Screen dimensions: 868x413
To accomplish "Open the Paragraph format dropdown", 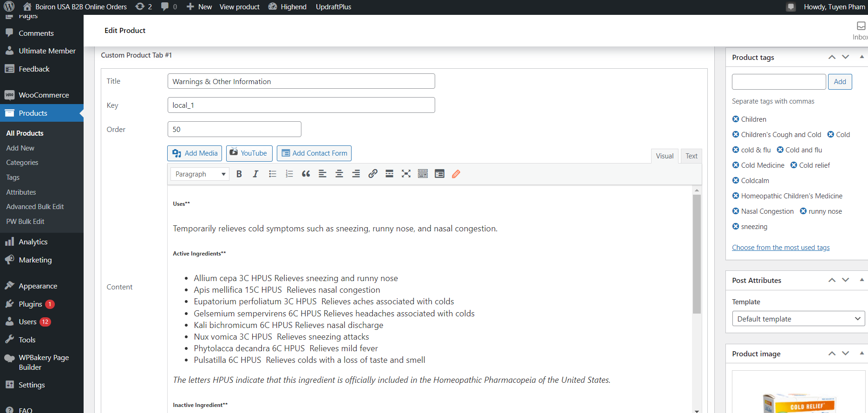I will (x=200, y=174).
